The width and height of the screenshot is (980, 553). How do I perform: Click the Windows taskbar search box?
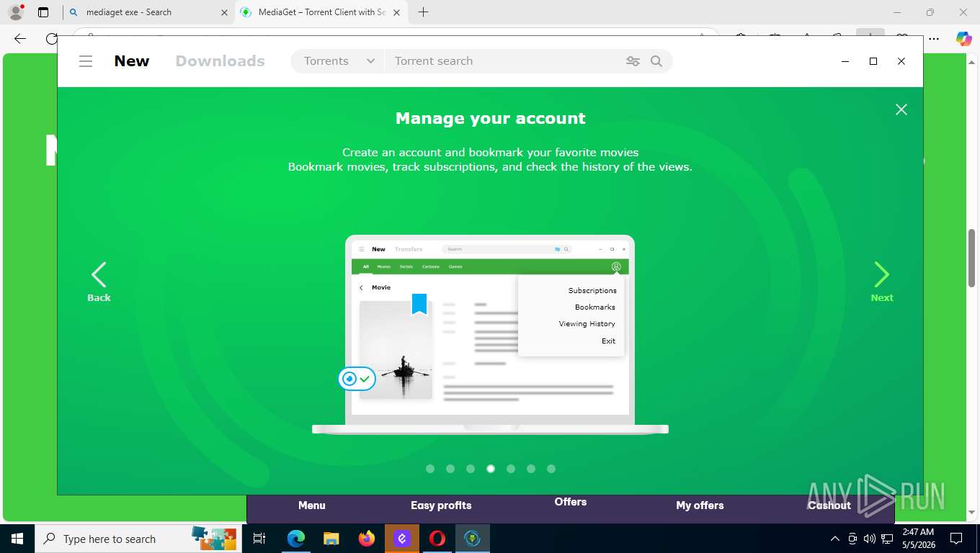click(138, 539)
